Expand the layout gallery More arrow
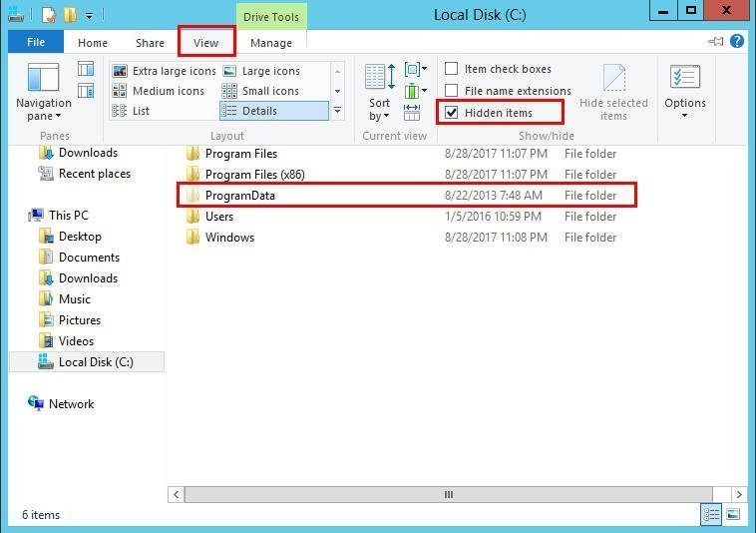The image size is (756, 533). [x=337, y=111]
